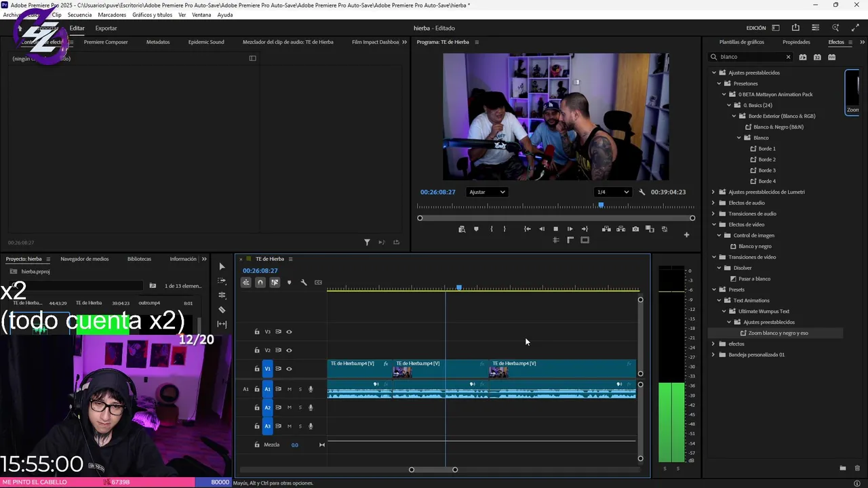Collapse the Disolver folder
This screenshot has height=488, width=868.
pos(719,268)
